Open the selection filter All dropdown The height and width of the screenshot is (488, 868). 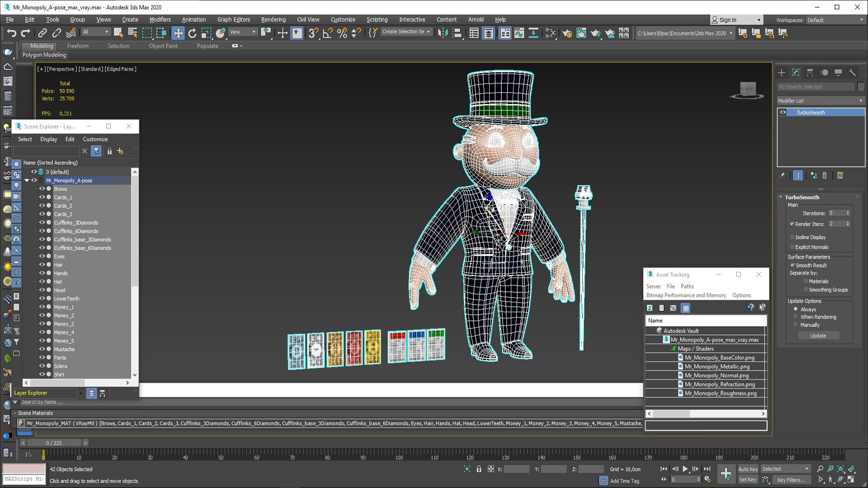point(95,32)
